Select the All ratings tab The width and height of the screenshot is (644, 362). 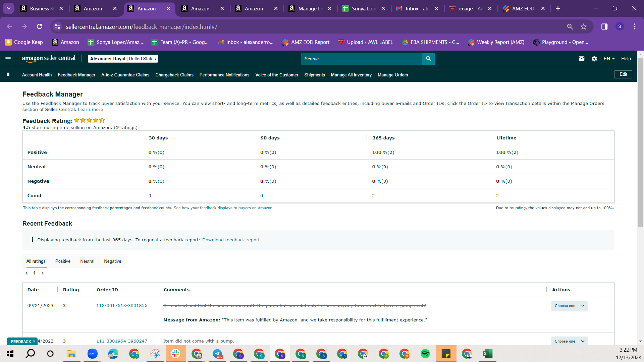tap(36, 261)
